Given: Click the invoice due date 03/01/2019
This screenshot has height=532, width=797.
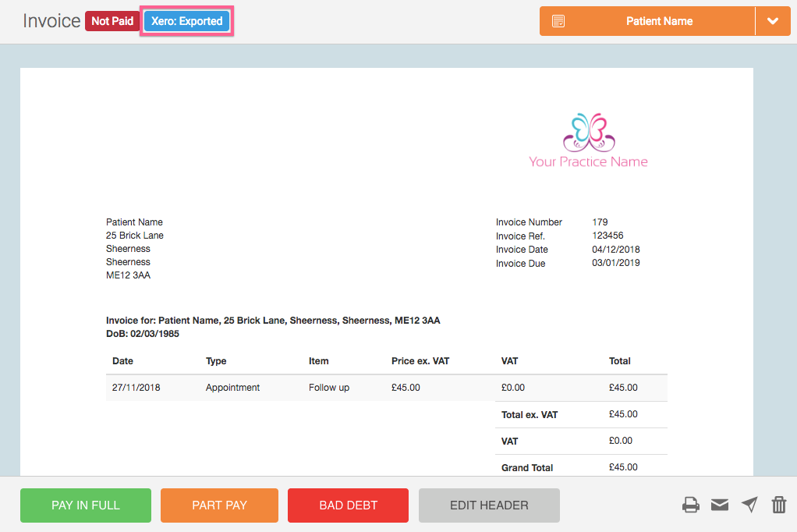Looking at the screenshot, I should (615, 264).
